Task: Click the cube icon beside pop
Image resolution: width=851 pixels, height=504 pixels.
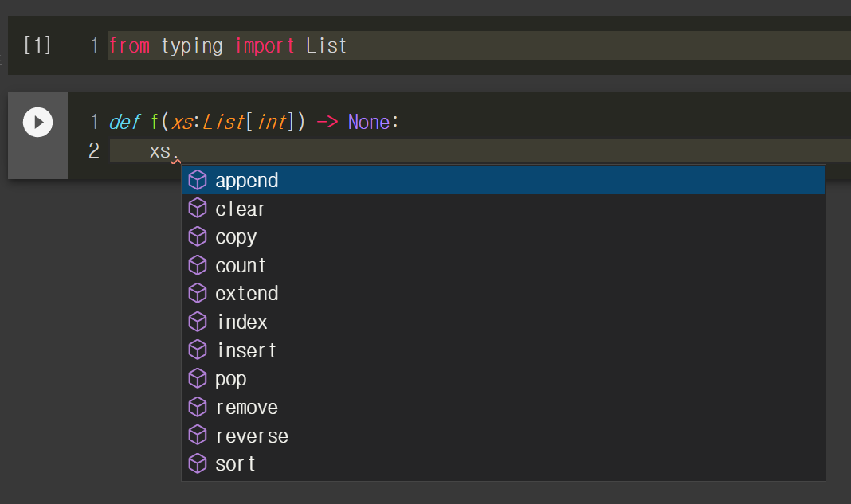Action: 198,378
